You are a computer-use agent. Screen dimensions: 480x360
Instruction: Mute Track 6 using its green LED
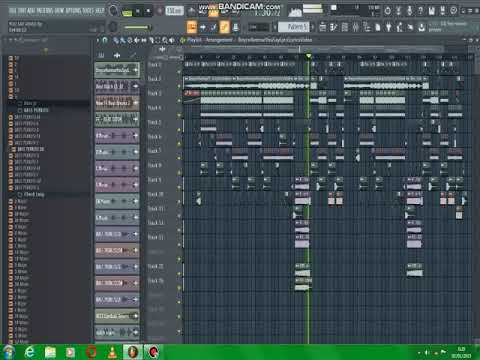(179, 144)
